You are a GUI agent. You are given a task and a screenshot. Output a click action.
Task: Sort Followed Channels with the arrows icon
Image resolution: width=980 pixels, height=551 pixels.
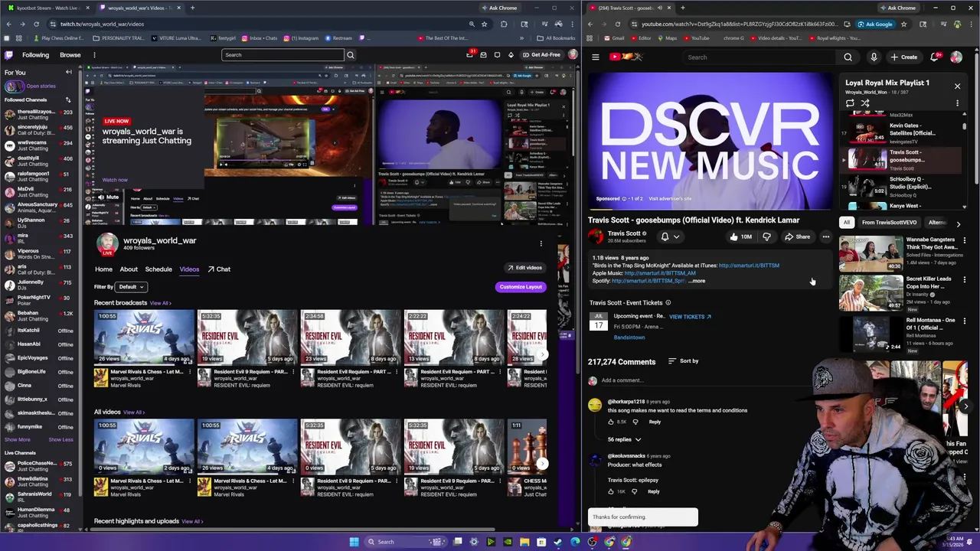click(x=68, y=99)
